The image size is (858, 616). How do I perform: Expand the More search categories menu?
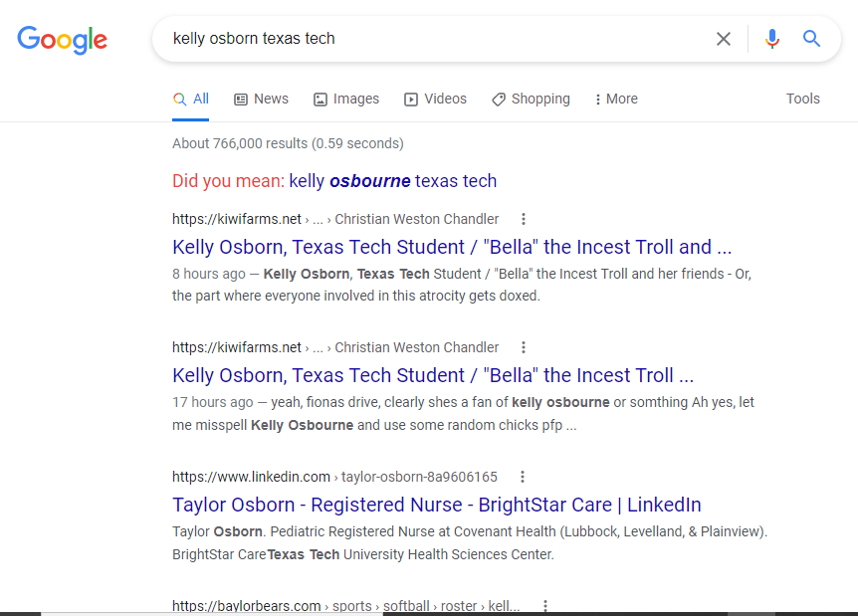coord(616,100)
